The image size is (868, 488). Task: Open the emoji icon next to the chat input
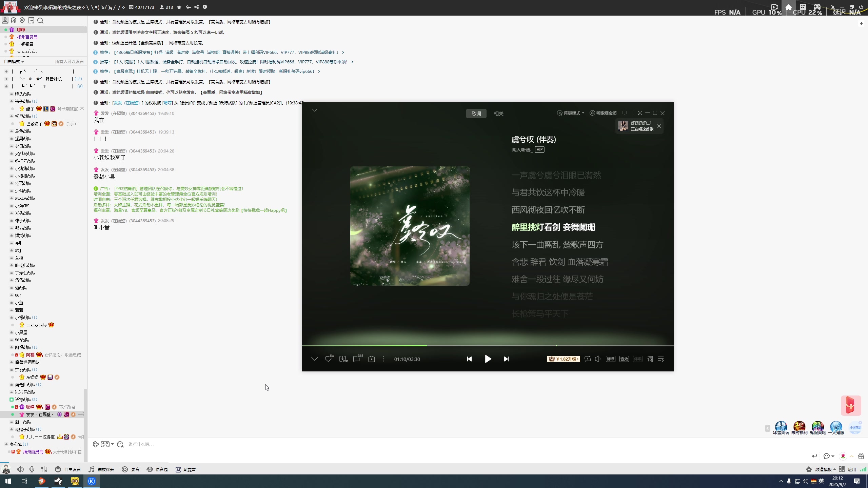120,444
